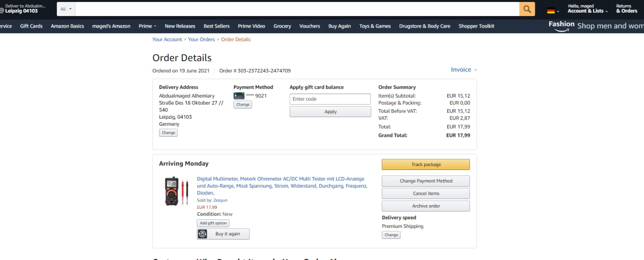Image resolution: width=644 pixels, height=260 pixels.
Task: Click the payment card icon ending 9021
Action: [239, 96]
